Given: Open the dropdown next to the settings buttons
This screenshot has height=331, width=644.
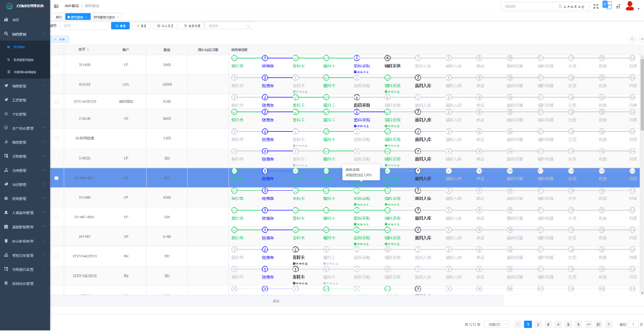Looking at the screenshot, I should [229, 26].
